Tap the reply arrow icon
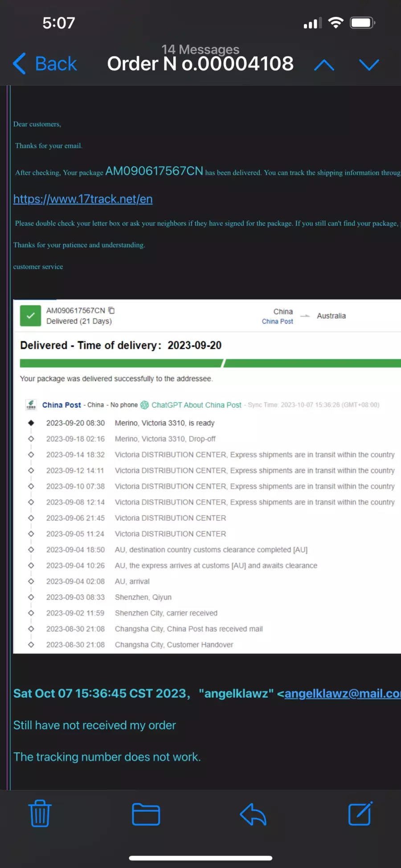401x868 pixels. (x=253, y=814)
